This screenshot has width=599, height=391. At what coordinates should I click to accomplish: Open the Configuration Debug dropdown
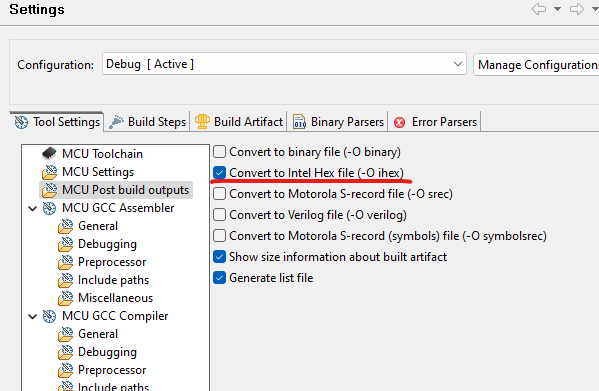(x=284, y=64)
